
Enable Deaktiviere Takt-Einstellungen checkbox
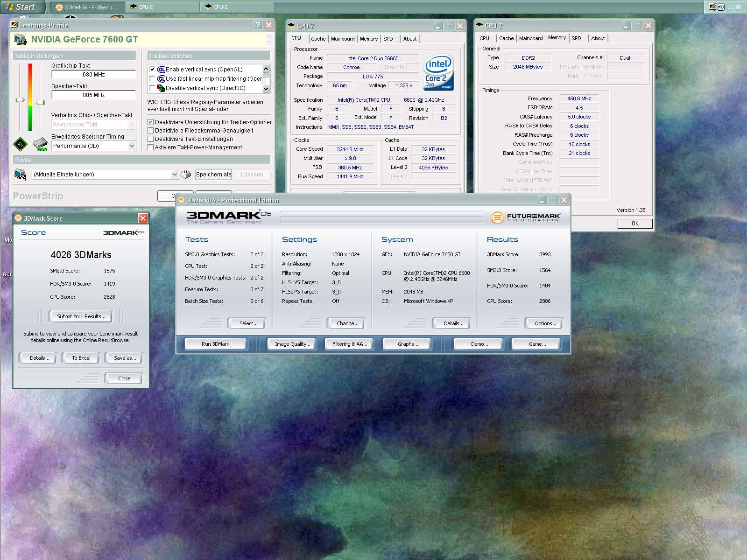click(x=151, y=139)
